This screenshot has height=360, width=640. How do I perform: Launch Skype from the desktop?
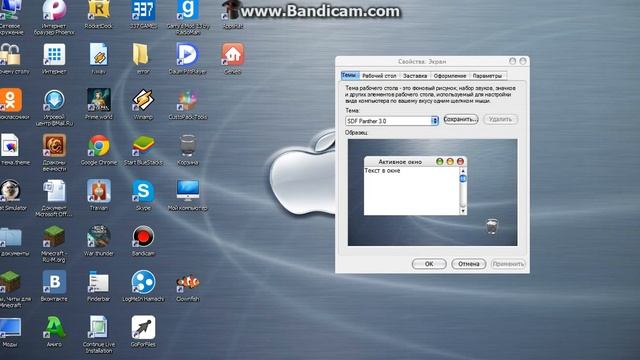pyautogui.click(x=143, y=191)
